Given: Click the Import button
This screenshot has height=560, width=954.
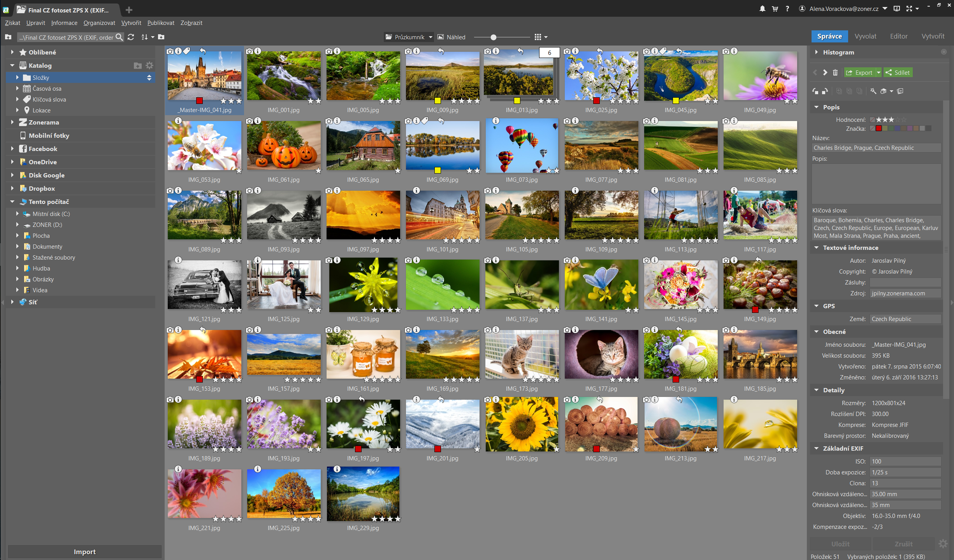Looking at the screenshot, I should point(84,551).
